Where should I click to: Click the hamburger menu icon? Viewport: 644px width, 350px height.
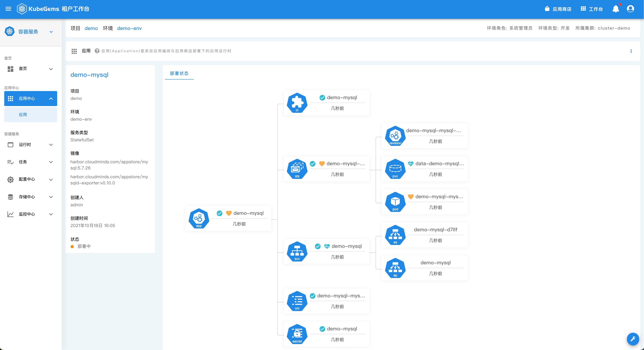pos(8,9)
